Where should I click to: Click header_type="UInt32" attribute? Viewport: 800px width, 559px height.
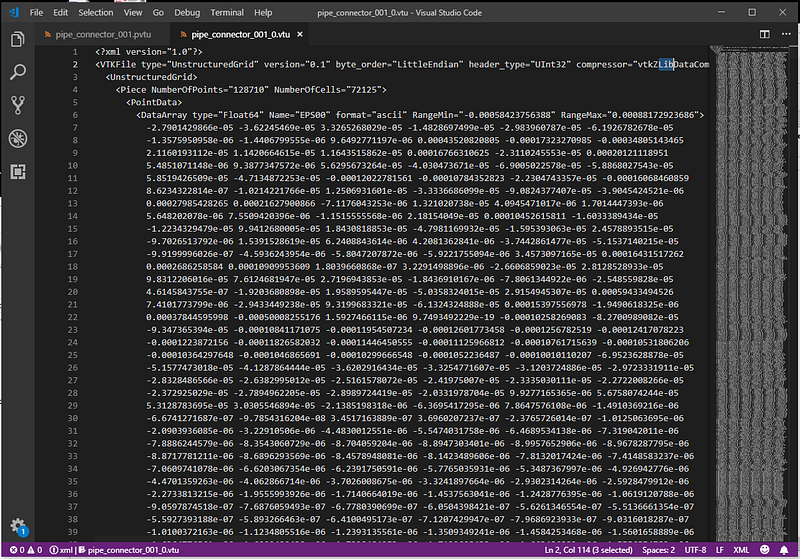pyautogui.click(x=519, y=65)
